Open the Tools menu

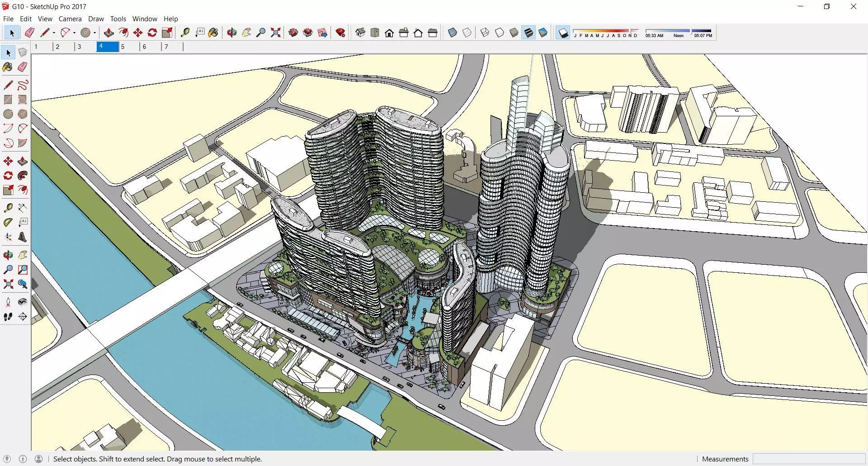coord(118,19)
